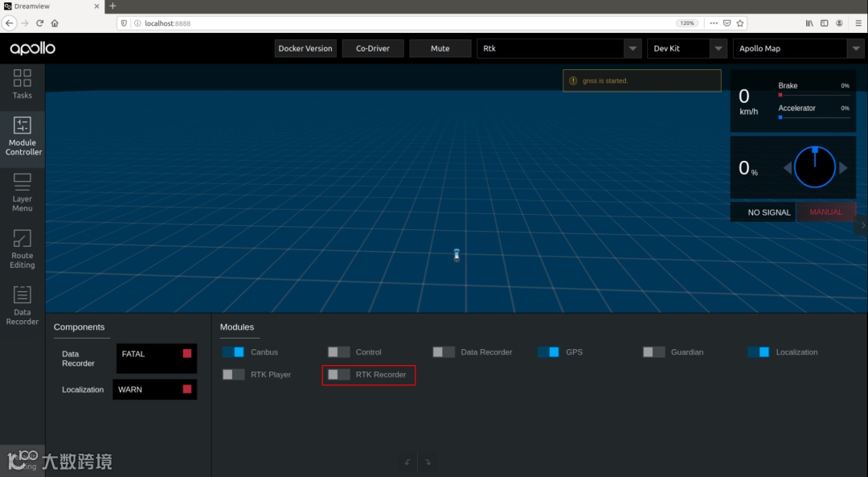Viewport: 868px width, 477px height.
Task: Go back in the browser
Action: [10, 23]
